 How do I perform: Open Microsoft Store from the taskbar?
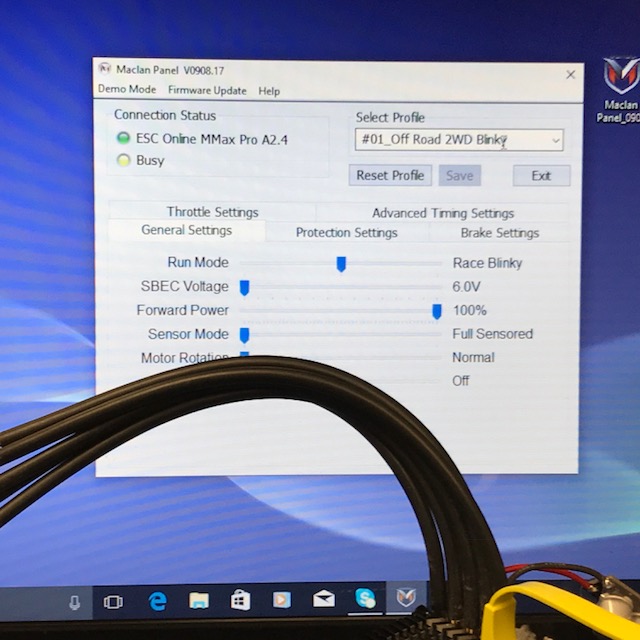(240, 601)
